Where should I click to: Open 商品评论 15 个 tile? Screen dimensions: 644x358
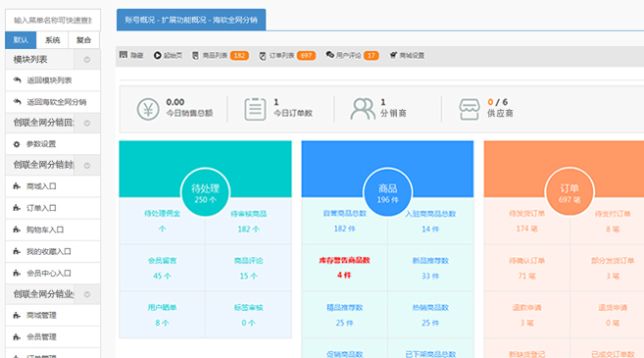click(248, 268)
